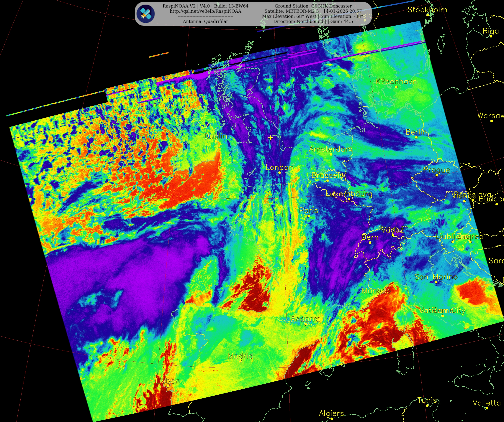This screenshot has width=504, height=422.
Task: Select the Lisbon city label
Action: (168, 381)
